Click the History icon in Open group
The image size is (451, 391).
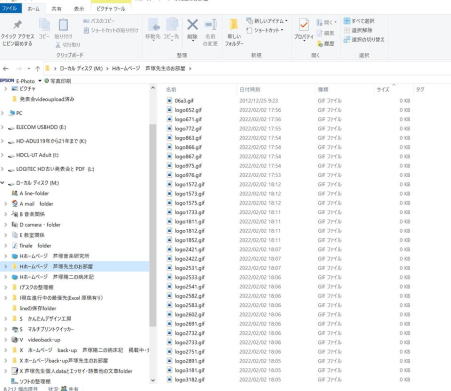[x=320, y=44]
